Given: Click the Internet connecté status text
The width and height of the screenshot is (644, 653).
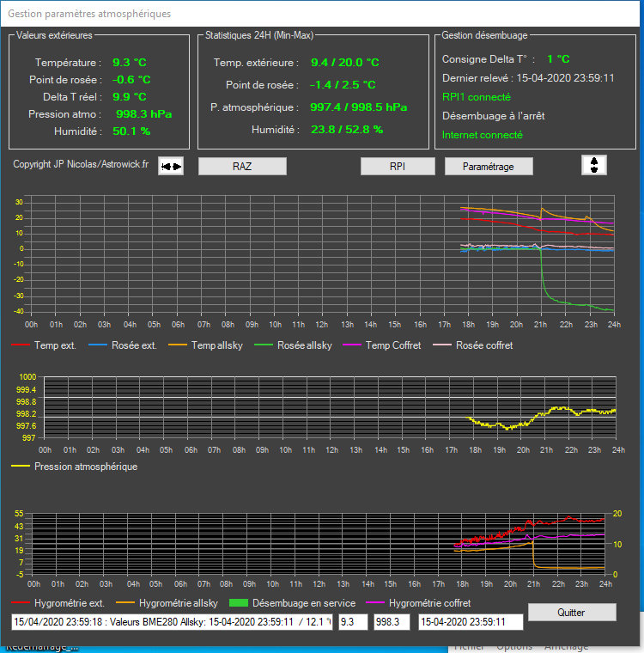Looking at the screenshot, I should [482, 135].
